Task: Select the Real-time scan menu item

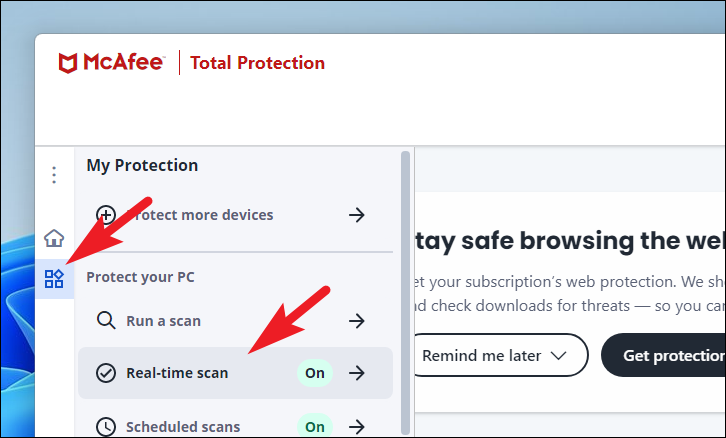Action: tap(235, 373)
